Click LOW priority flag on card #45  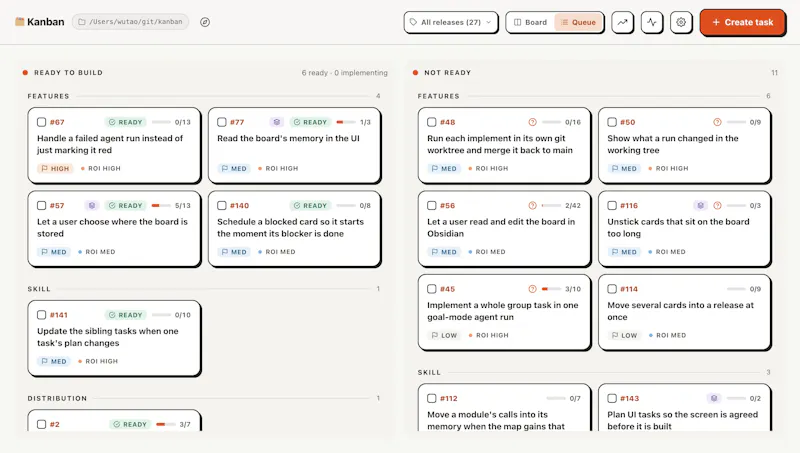(x=444, y=335)
